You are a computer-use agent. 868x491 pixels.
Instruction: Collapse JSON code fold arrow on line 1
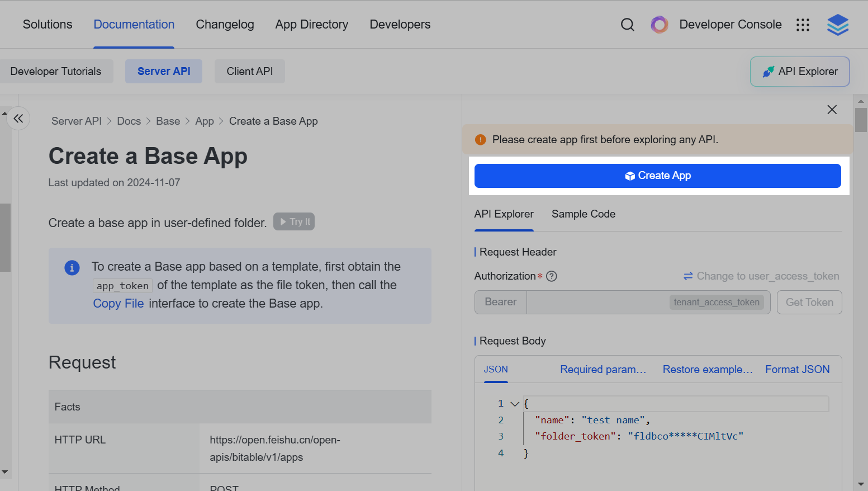pyautogui.click(x=515, y=404)
